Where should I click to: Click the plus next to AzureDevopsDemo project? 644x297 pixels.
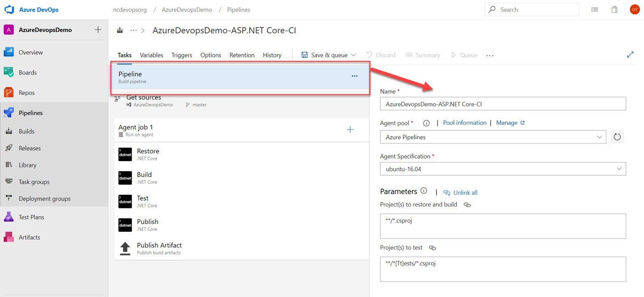pos(98,30)
